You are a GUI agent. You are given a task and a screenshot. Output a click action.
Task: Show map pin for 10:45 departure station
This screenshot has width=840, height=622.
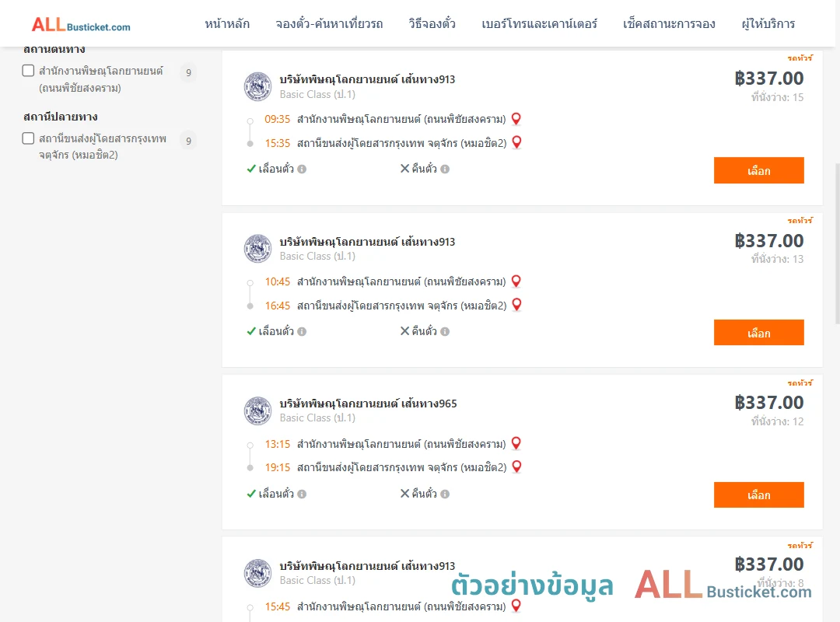516,281
